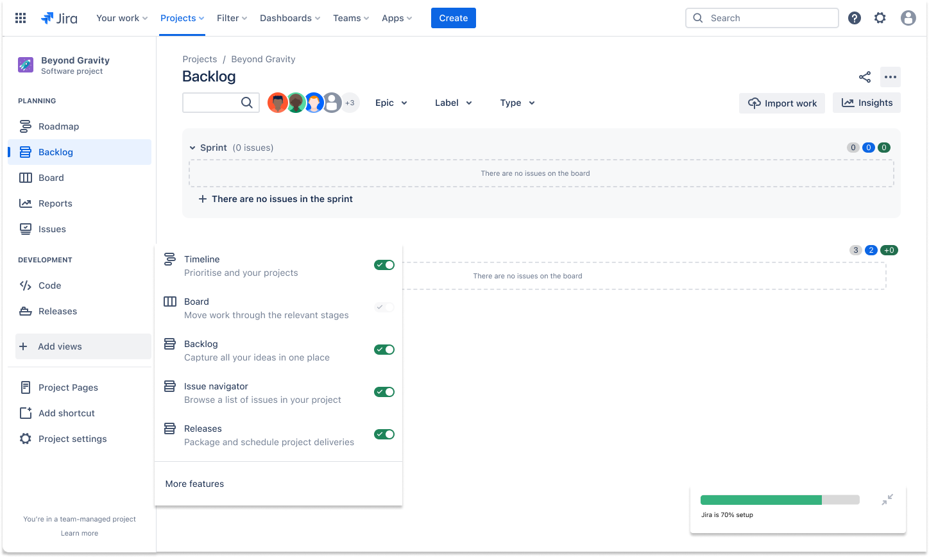
Task: Open the Apps dropdown
Action: (396, 18)
